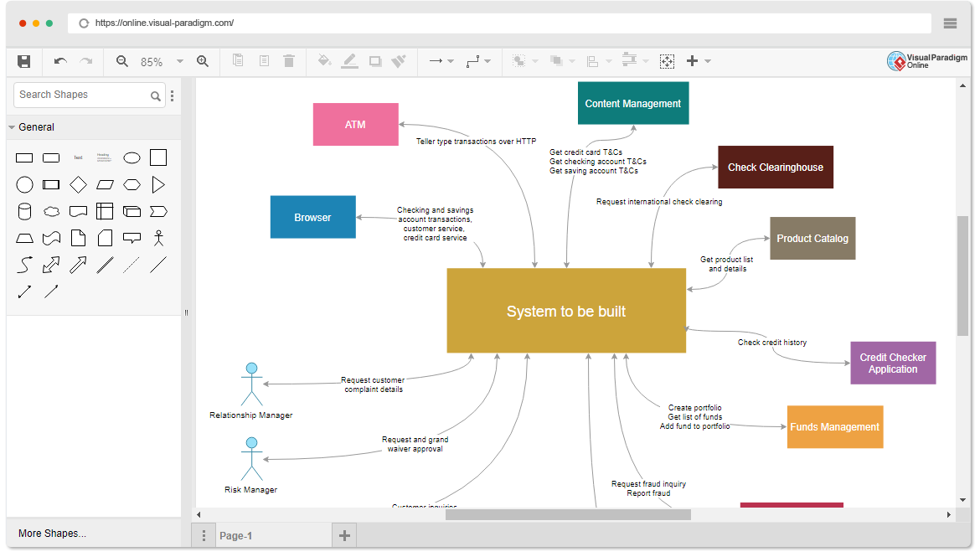Image resolution: width=980 pixels, height=557 pixels.
Task: Open the page options three-dot menu
Action: point(204,536)
